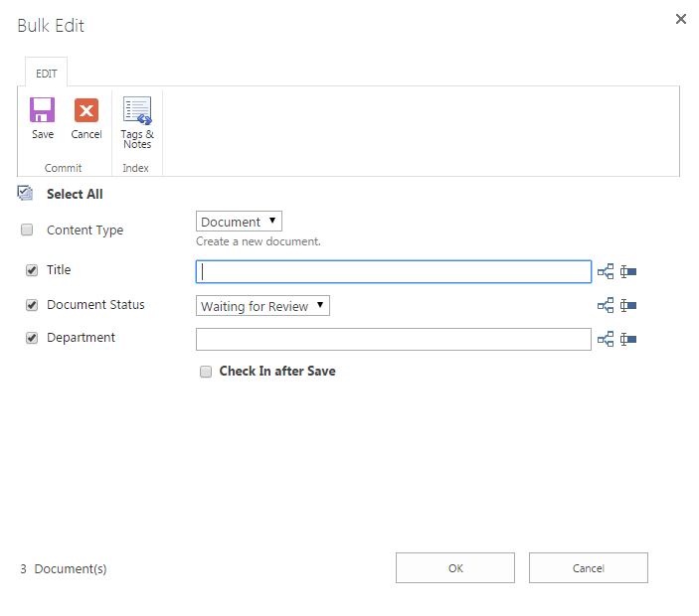This screenshot has width=699, height=616.
Task: Expand the Waiting for Review status dropdown
Action: pos(262,306)
